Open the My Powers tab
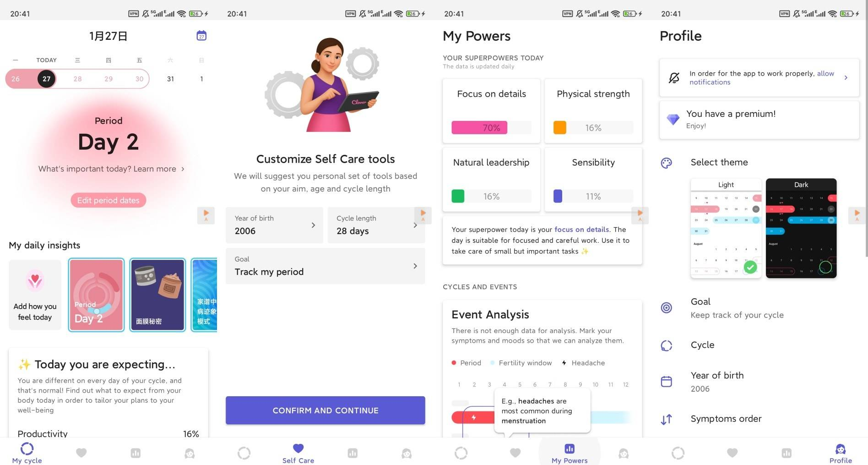The width and height of the screenshot is (868, 465). coord(570,453)
